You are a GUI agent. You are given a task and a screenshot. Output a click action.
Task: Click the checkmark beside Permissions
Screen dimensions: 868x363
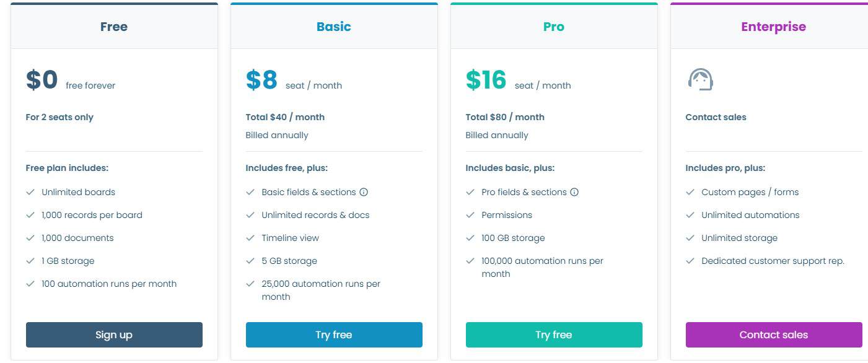(x=470, y=215)
